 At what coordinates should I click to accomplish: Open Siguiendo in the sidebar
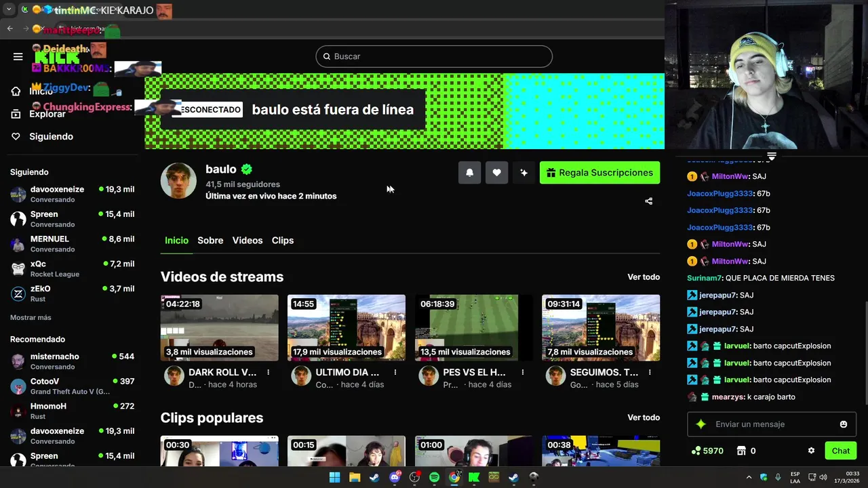point(51,136)
